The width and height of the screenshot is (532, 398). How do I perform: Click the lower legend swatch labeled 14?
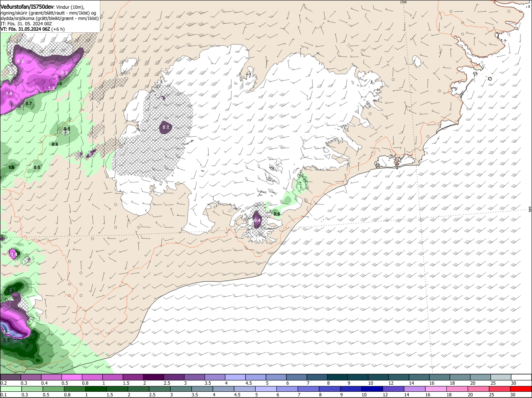[x=415, y=389]
